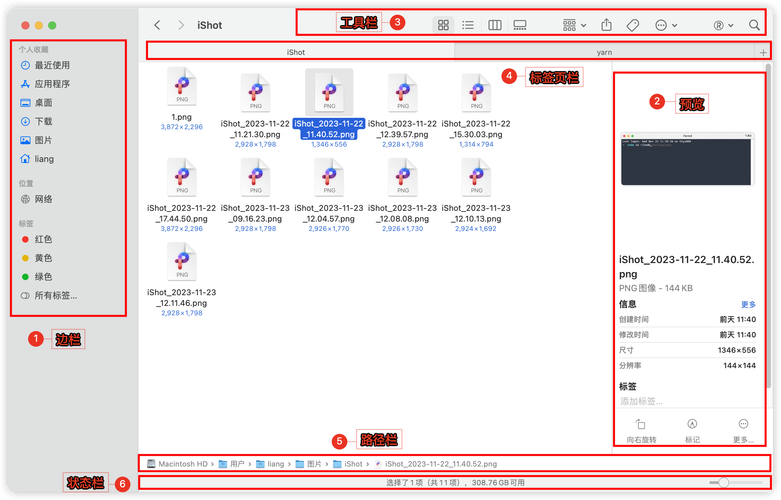Switch to list view mode

point(468,24)
